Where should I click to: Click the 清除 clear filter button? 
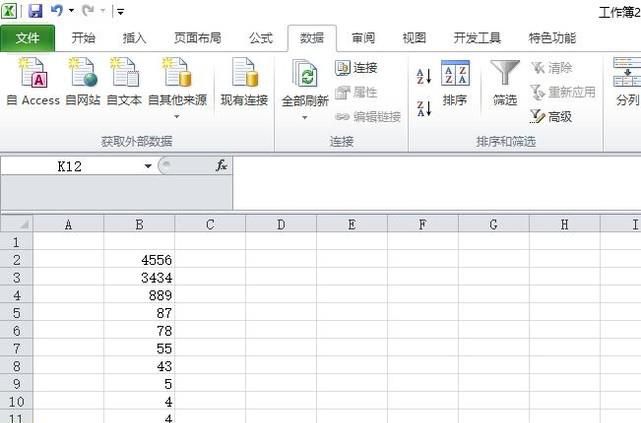point(551,68)
